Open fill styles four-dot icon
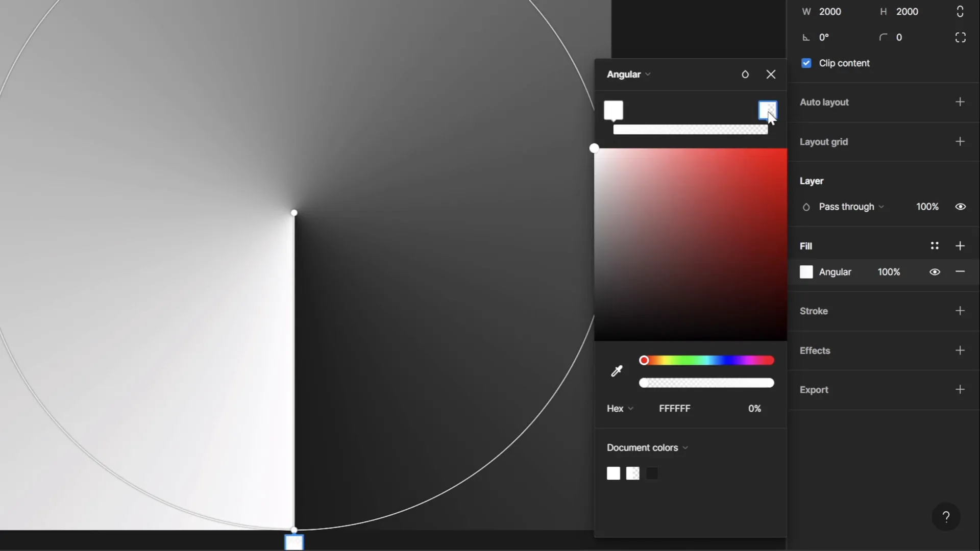 coord(935,245)
